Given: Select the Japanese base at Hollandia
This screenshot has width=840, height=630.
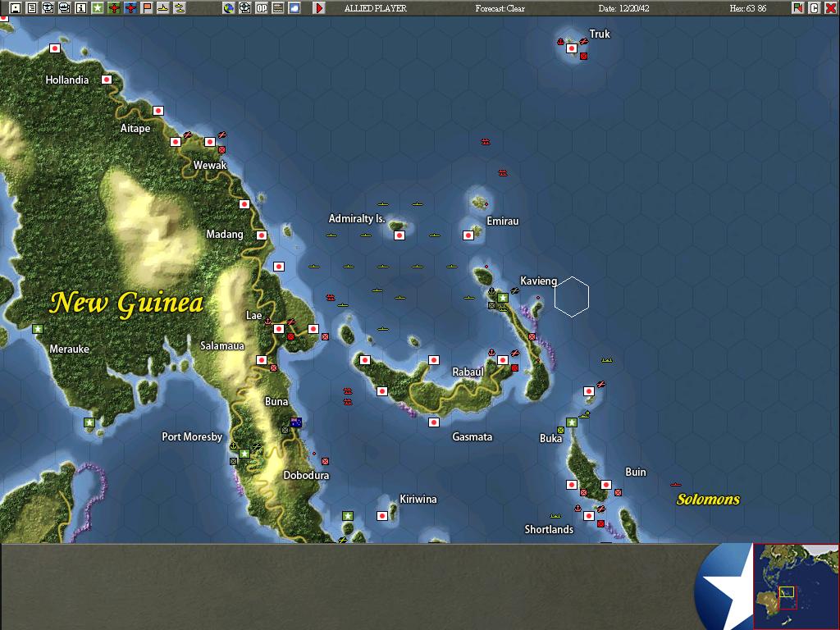Looking at the screenshot, I should (x=107, y=80).
